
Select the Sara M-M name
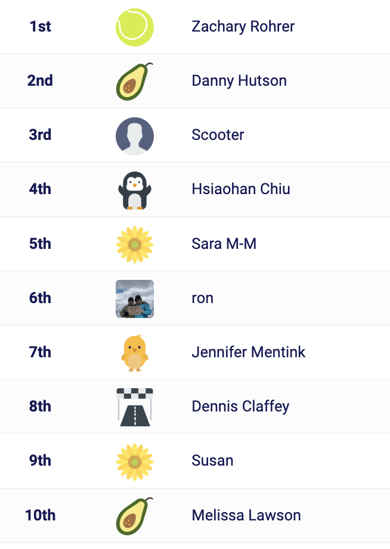click(224, 244)
